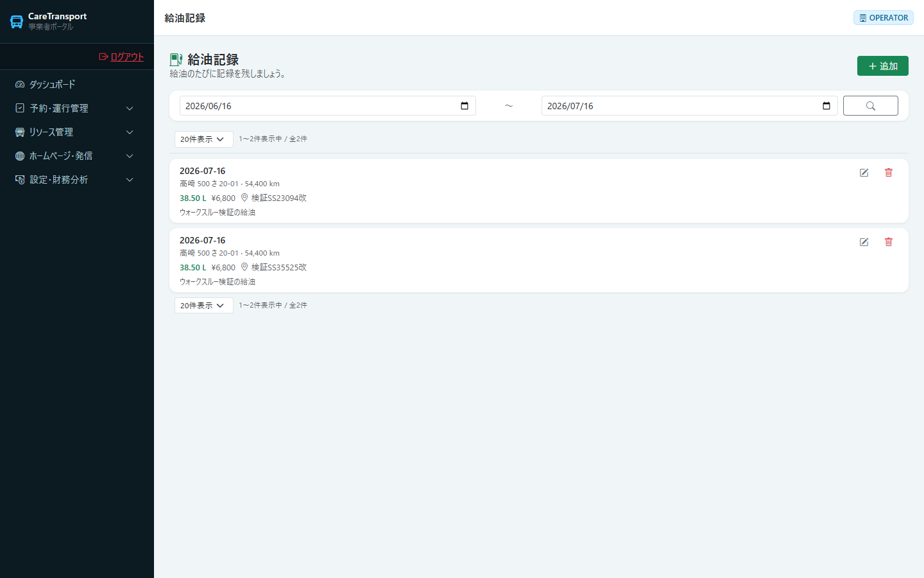Click the magnifier search button
Image resolution: width=924 pixels, height=578 pixels.
coord(871,106)
